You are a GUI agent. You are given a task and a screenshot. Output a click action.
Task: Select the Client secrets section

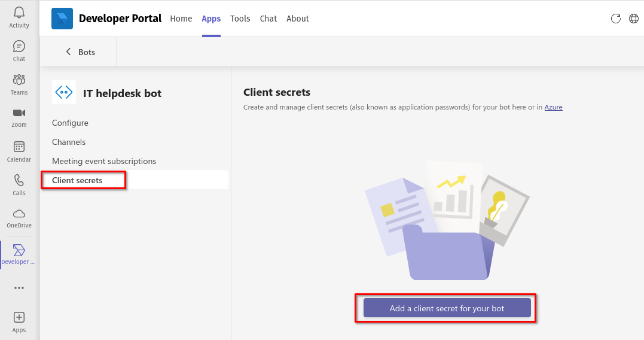tap(135, 180)
